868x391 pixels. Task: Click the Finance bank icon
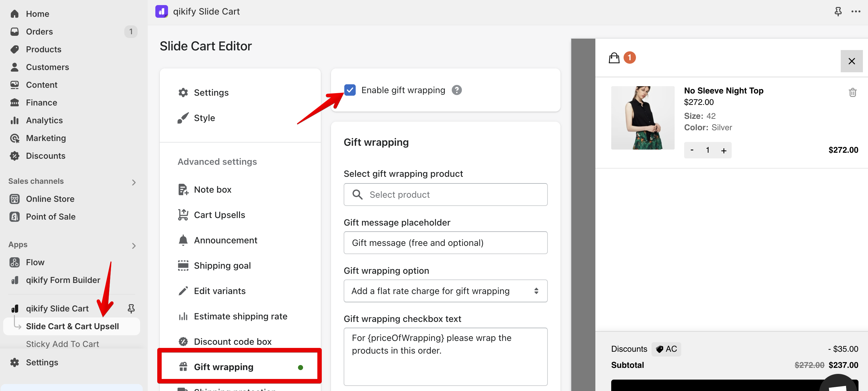coord(15,102)
